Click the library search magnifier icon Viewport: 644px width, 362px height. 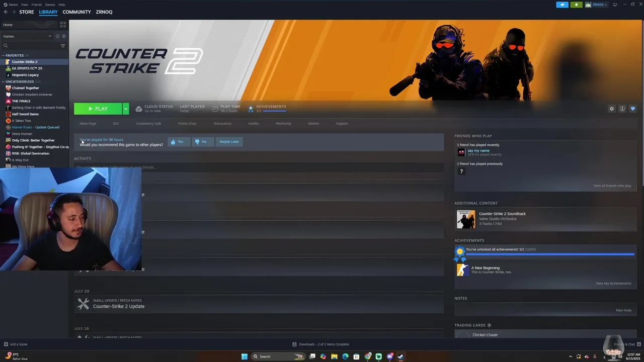click(x=6, y=46)
